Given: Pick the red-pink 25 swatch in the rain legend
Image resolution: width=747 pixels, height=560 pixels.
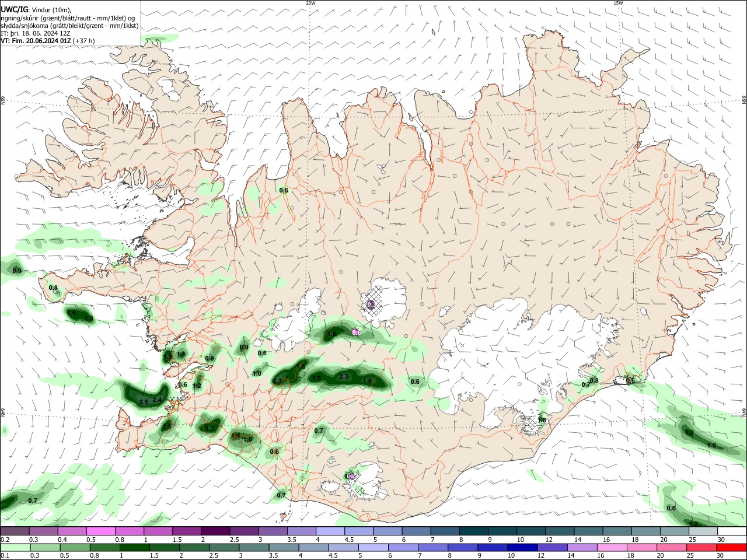Looking at the screenshot, I should coord(702,548).
